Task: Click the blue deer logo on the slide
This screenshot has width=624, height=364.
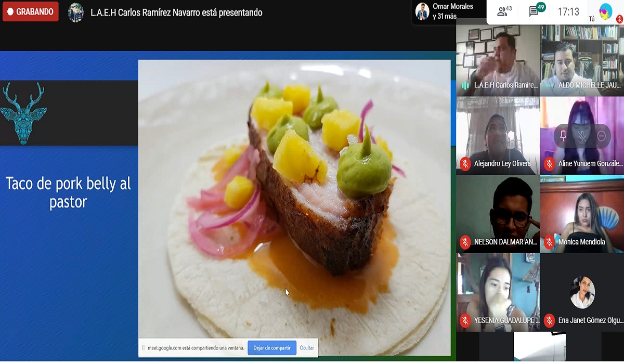Action: pyautogui.click(x=23, y=113)
